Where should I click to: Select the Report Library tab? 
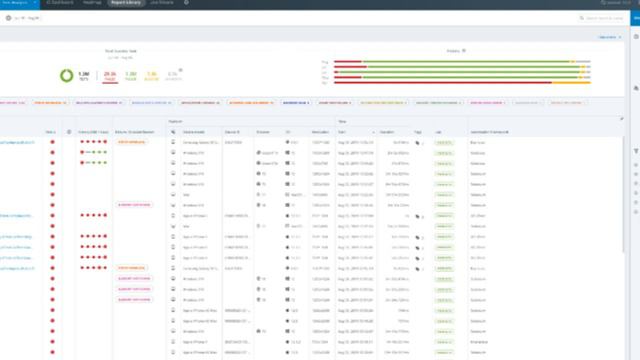tap(126, 2)
